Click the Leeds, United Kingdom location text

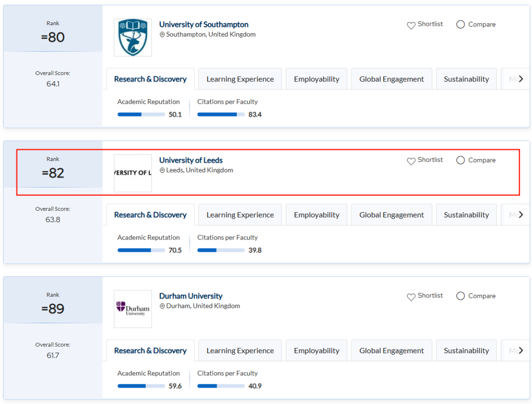tap(199, 170)
